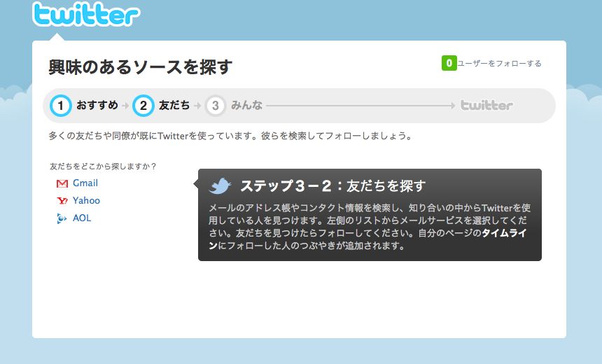602x364 pixels.
Task: Click the 興味のあるソースを探す page heading
Action: pyautogui.click(x=141, y=66)
